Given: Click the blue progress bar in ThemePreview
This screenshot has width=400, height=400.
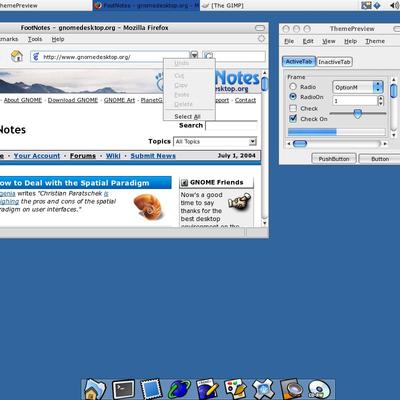Looking at the screenshot, I should [337, 132].
